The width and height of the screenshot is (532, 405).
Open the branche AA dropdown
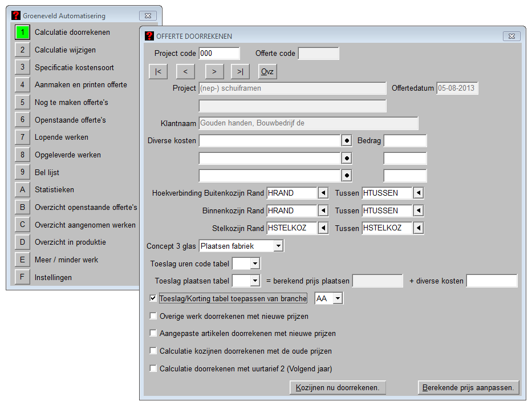[338, 298]
